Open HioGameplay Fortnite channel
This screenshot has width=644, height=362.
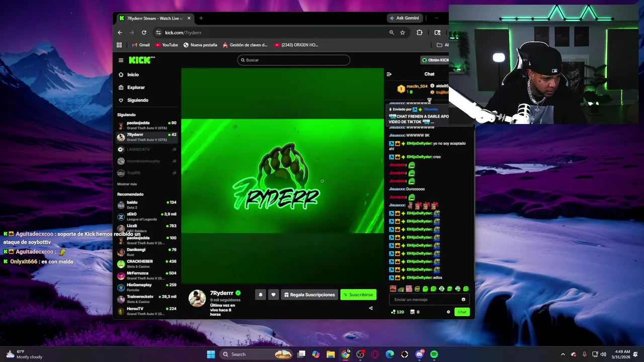pos(147,288)
